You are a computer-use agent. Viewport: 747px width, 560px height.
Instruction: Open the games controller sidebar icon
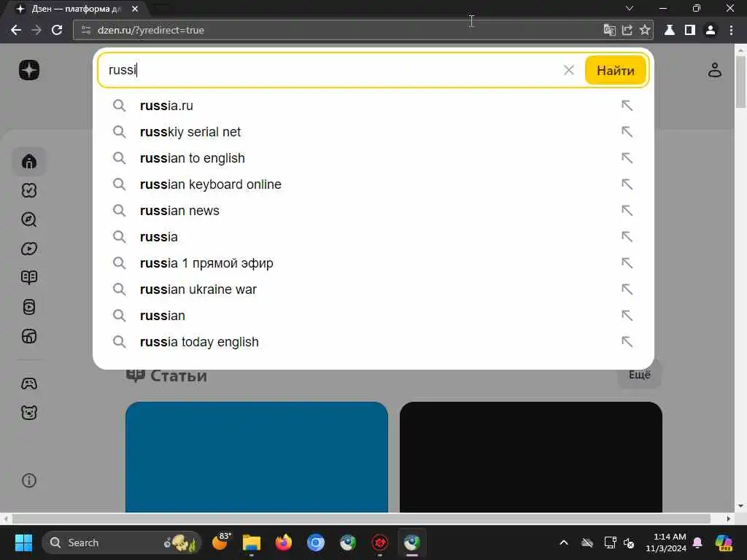(29, 384)
